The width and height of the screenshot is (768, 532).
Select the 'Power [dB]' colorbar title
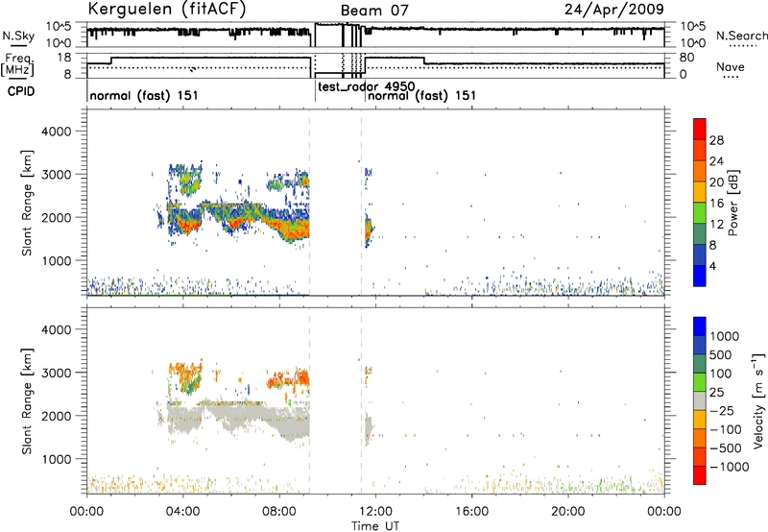tap(733, 203)
